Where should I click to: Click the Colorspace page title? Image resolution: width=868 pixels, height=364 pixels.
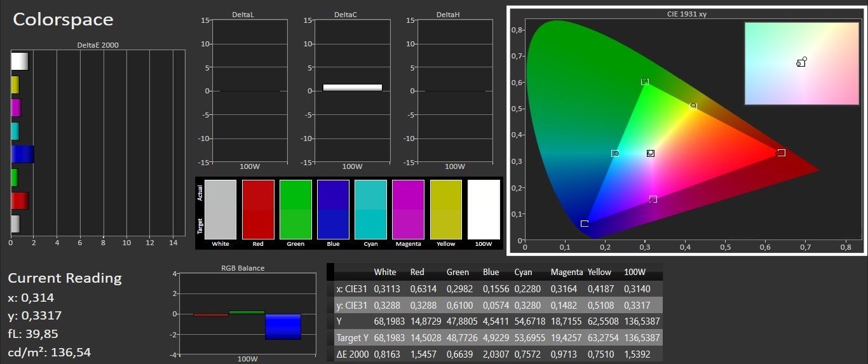pyautogui.click(x=63, y=20)
